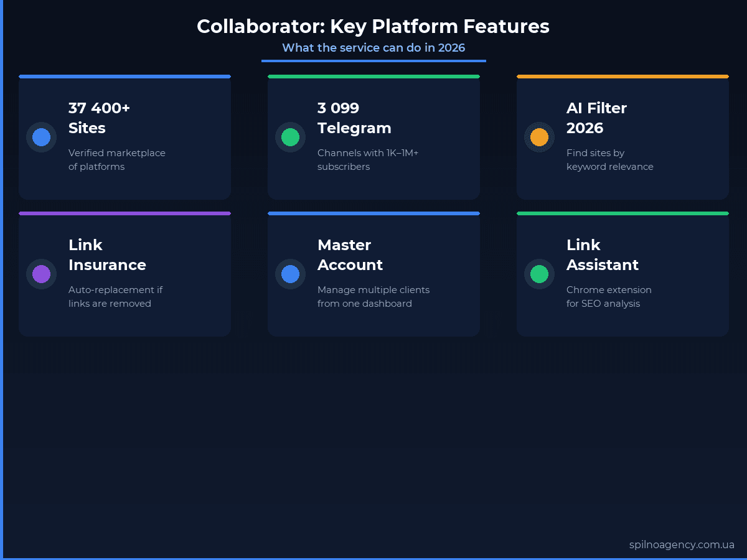Click the title 'Collaborator: Key Platform Features'
The height and width of the screenshot is (560, 747).
click(x=374, y=26)
